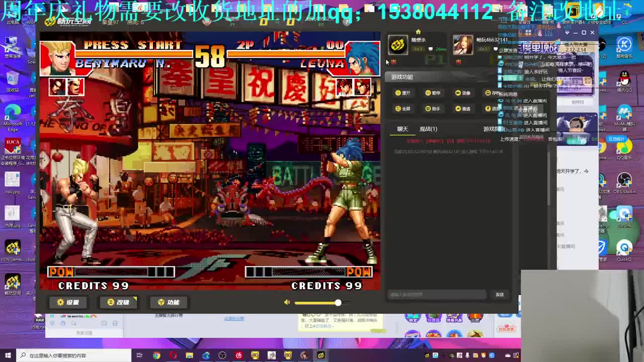Screen dimensions: 644x362
Task: Open the cpu.jpg desktop file
Action: point(13,183)
